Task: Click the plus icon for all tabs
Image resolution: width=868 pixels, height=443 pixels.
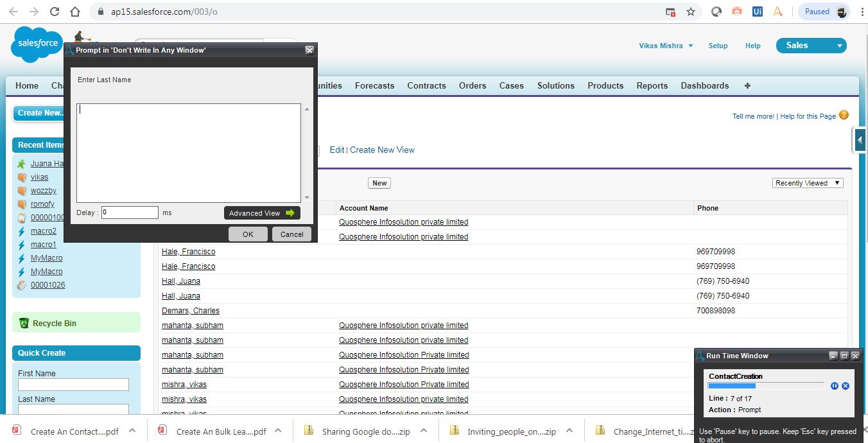Action: [x=747, y=85]
